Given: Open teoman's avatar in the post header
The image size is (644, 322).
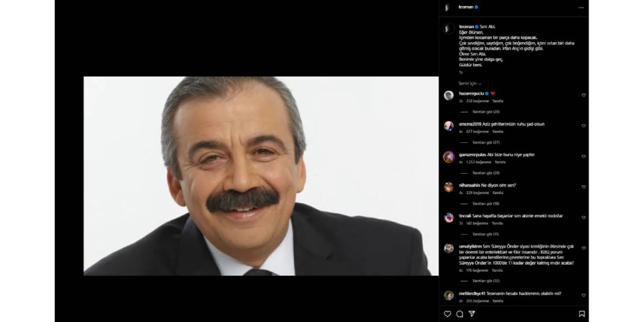Looking at the screenshot, I should [x=447, y=7].
